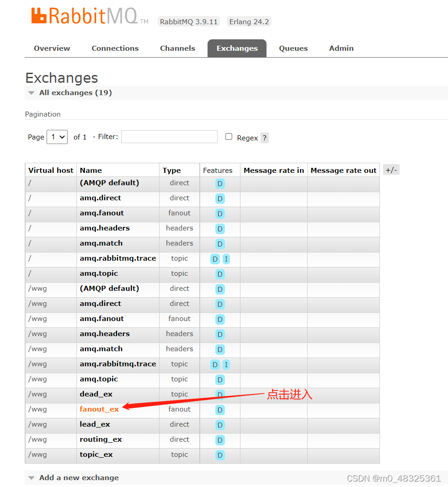This screenshot has width=448, height=487.
Task: Click the D badge on /wwg amq.headers row
Action: pos(220,335)
